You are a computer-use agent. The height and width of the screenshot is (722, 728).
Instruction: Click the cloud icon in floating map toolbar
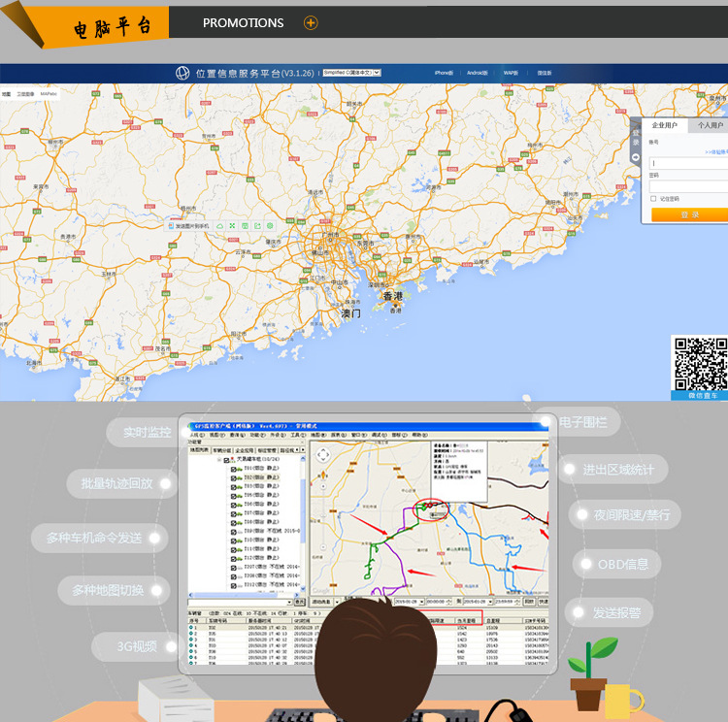220,225
